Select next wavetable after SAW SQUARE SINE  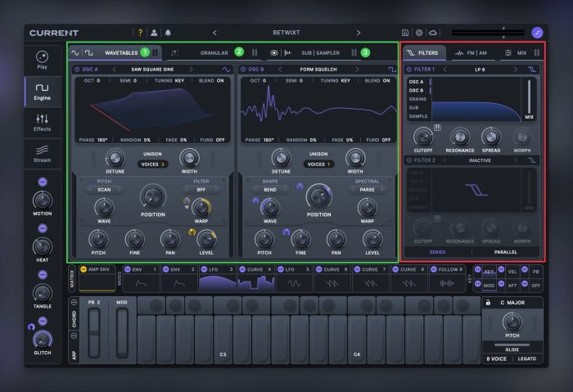pyautogui.click(x=191, y=70)
